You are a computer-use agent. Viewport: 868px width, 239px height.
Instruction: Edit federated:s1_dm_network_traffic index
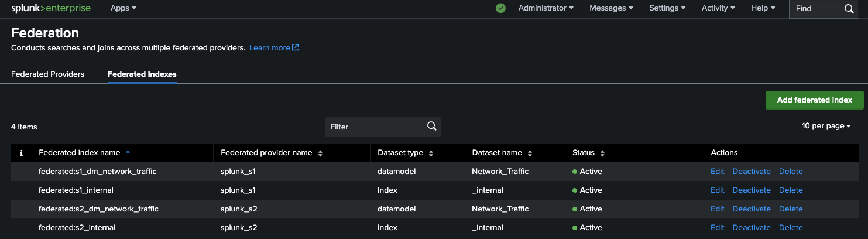[717, 172]
